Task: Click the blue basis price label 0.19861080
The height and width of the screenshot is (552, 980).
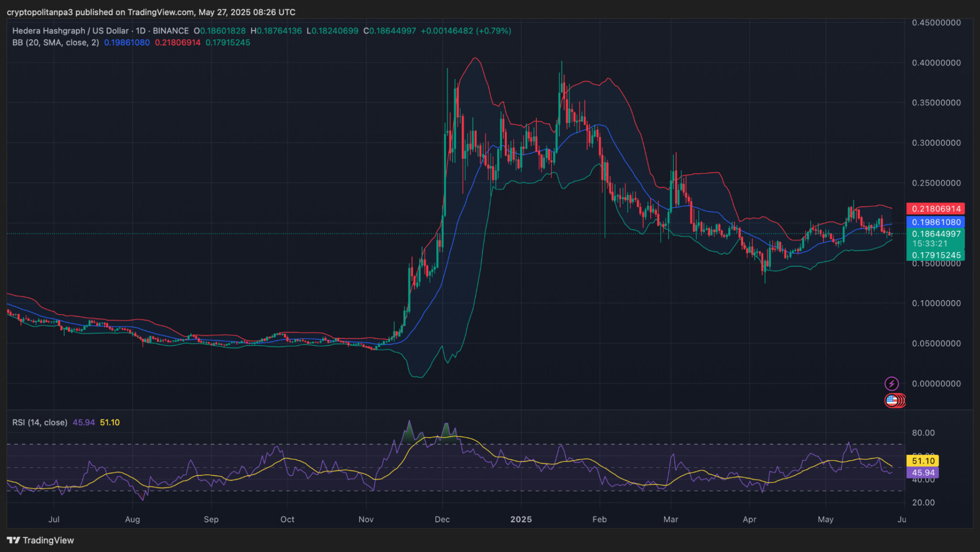Action: click(x=936, y=222)
